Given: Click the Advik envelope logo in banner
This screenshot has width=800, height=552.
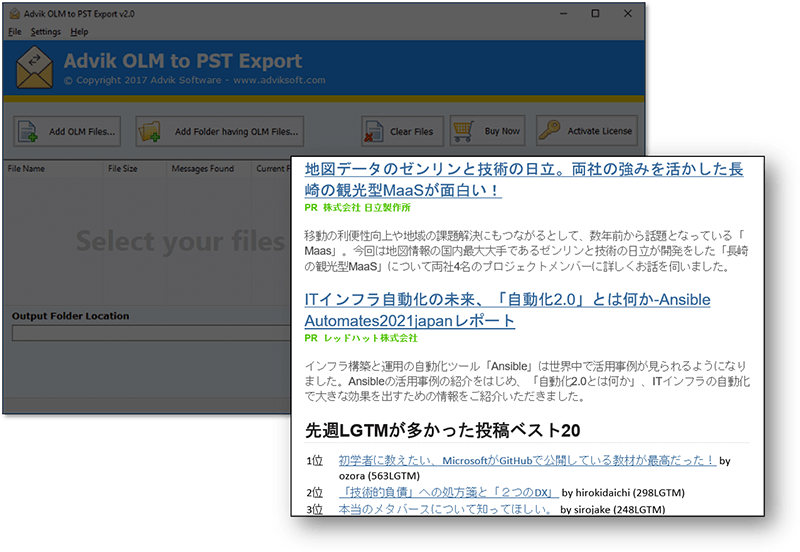Looking at the screenshot, I should (x=34, y=68).
